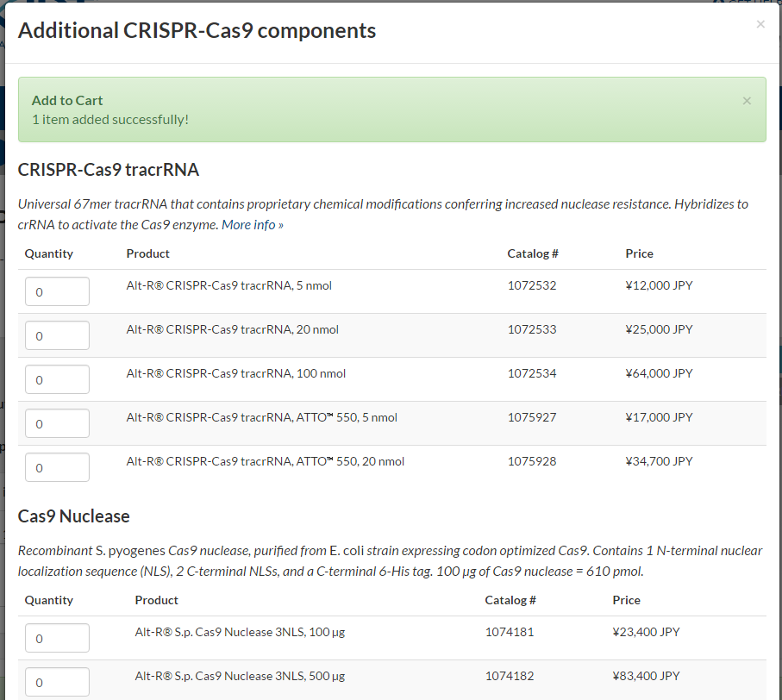
Task: Click catalog number 1072534
Action: [532, 373]
